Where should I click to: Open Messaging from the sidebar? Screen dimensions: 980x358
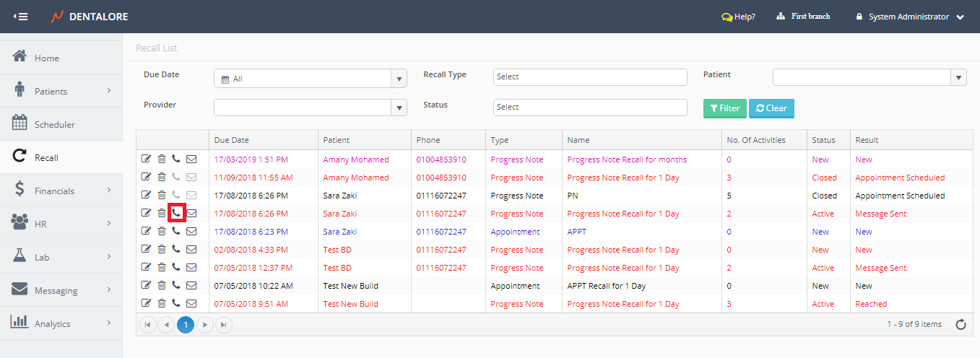tap(56, 290)
